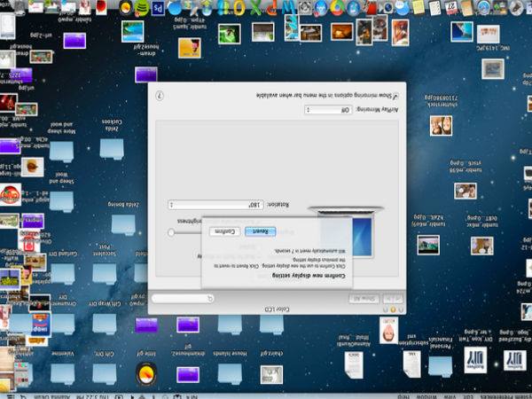The width and height of the screenshot is (532, 399).
Task: Expand the AirPlay Mirroring dropdown
Action: [x=328, y=111]
